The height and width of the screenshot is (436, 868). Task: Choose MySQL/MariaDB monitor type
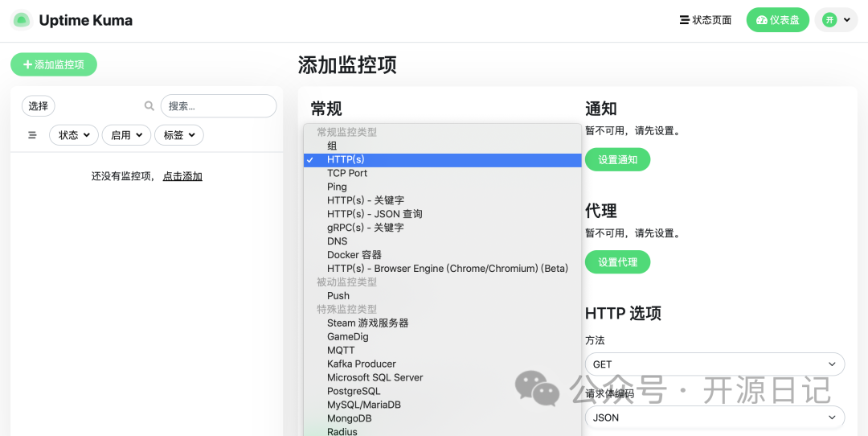[x=443, y=405]
